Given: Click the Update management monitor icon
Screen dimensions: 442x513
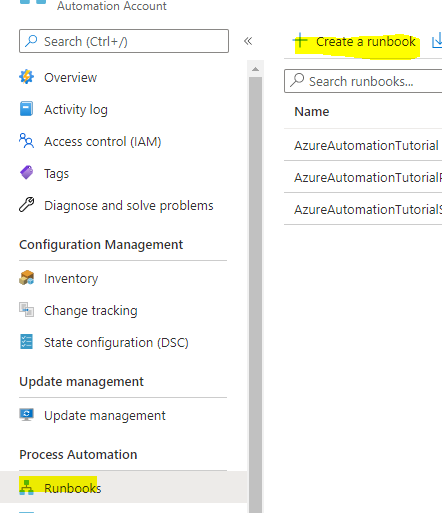Looking at the screenshot, I should [26, 415].
